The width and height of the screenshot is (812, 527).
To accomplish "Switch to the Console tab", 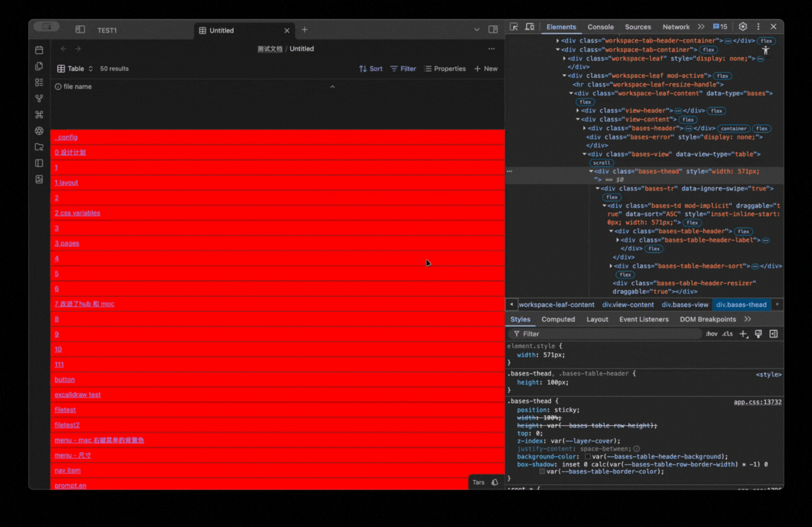I will pos(601,27).
